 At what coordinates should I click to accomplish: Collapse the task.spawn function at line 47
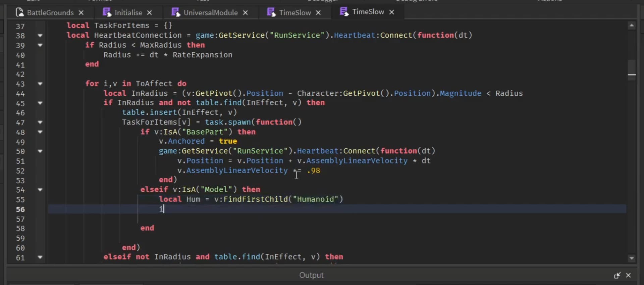click(x=40, y=122)
